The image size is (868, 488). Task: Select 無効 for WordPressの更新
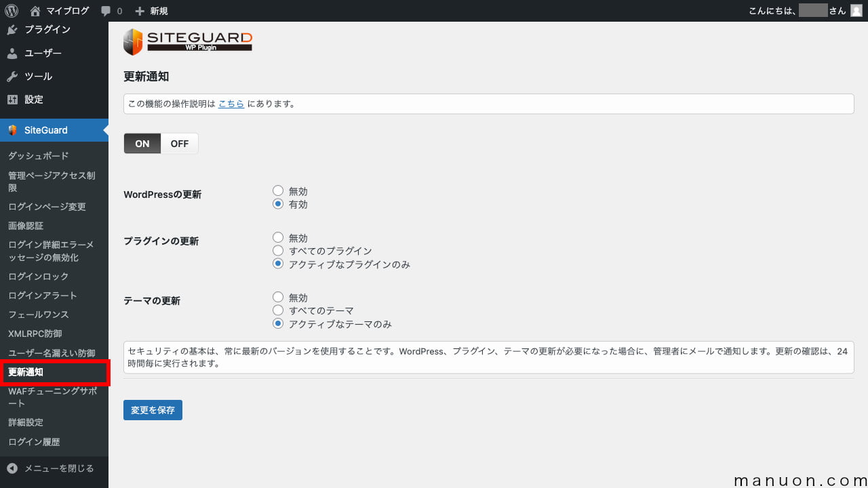click(x=278, y=191)
